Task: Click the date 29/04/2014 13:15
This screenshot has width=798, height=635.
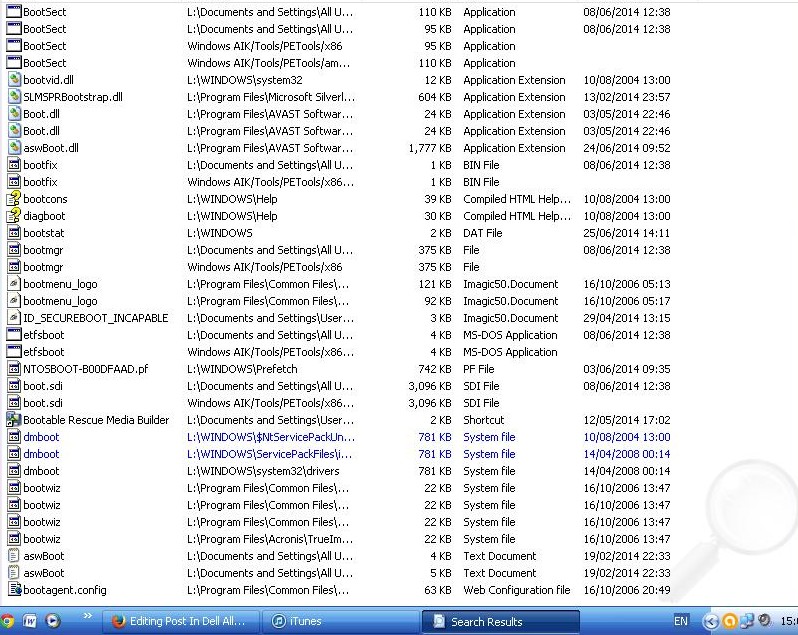Action: click(626, 318)
